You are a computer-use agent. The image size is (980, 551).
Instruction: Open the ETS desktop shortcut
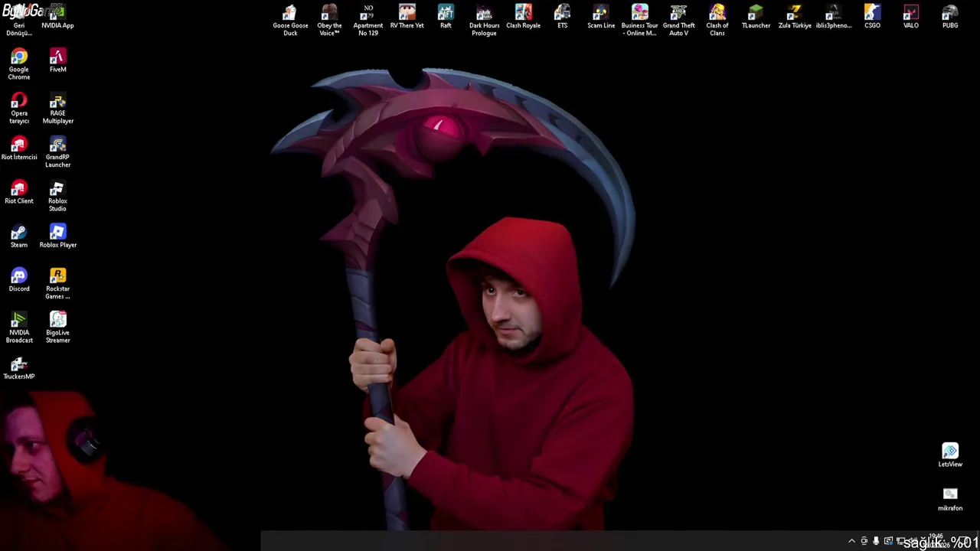[562, 16]
